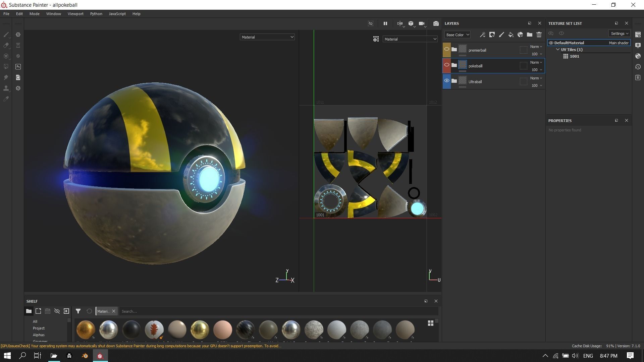Pick the orange leaf material sphere
This screenshot has width=644, height=362.
click(154, 329)
